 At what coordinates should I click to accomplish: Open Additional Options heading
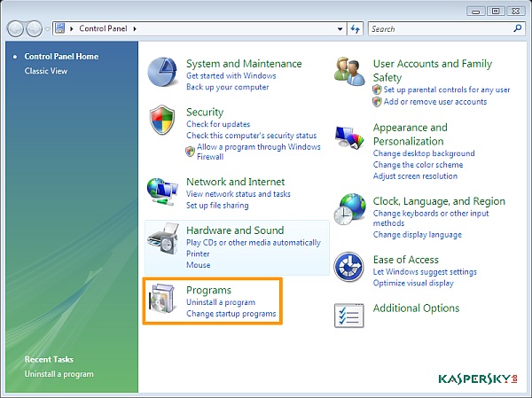tap(417, 308)
